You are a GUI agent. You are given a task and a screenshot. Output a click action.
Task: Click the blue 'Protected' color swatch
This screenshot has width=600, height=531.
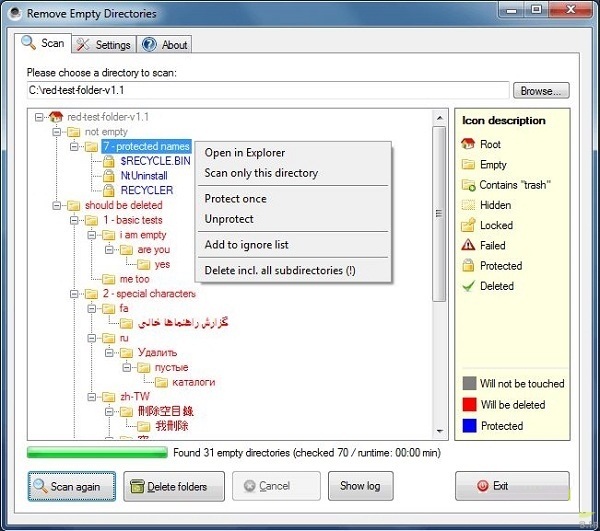tap(468, 426)
